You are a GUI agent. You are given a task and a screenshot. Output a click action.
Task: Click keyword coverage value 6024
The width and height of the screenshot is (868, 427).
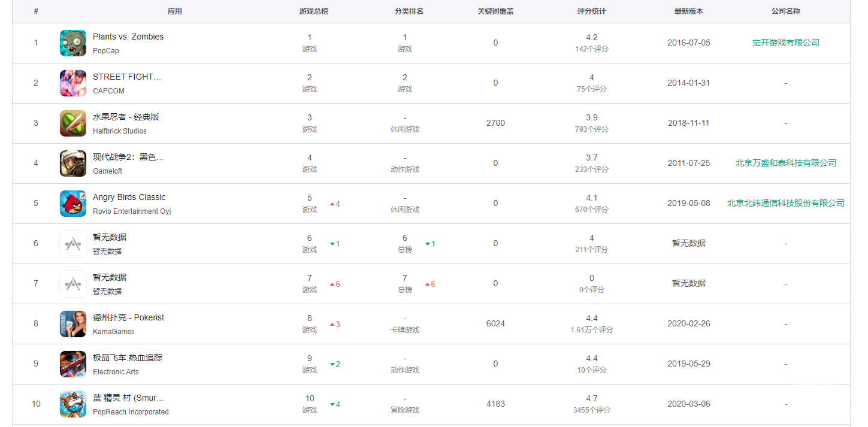(495, 323)
